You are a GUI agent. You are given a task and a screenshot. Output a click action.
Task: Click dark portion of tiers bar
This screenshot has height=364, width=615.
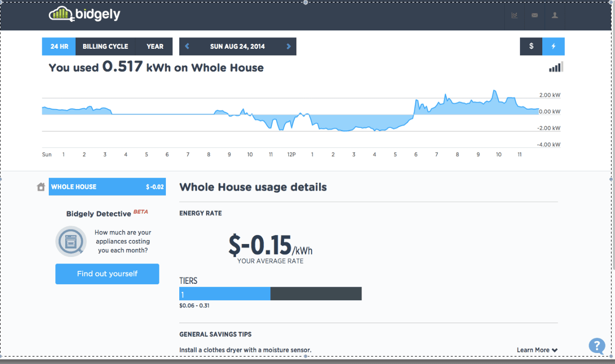pos(316,294)
